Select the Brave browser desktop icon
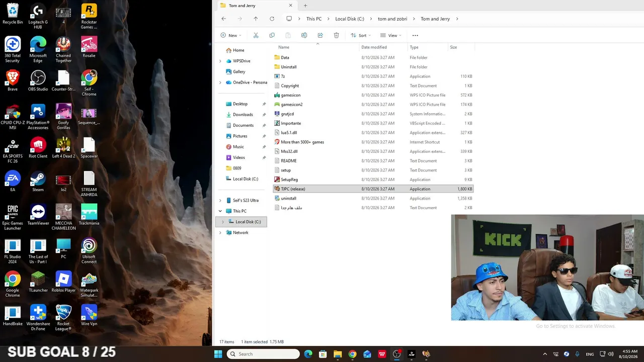Image resolution: width=644 pixels, height=362 pixels. click(x=13, y=81)
